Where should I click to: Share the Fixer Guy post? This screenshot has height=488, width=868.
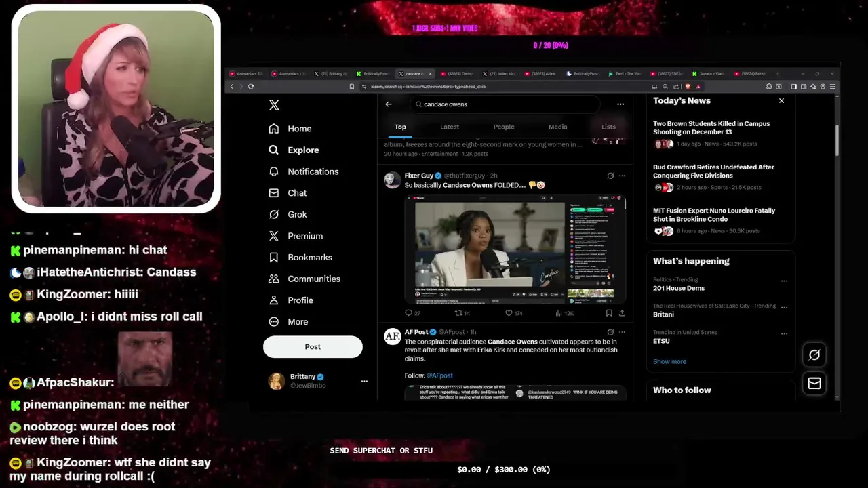[x=622, y=313]
